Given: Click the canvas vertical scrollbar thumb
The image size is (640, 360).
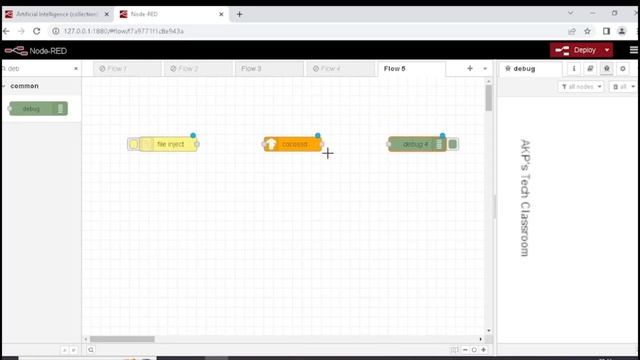Looking at the screenshot, I should [x=489, y=98].
